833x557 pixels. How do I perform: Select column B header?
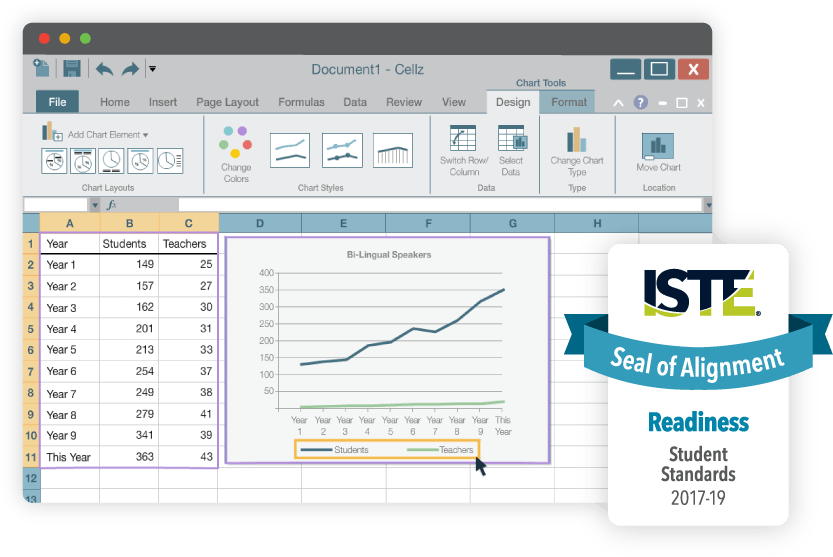pos(129,223)
